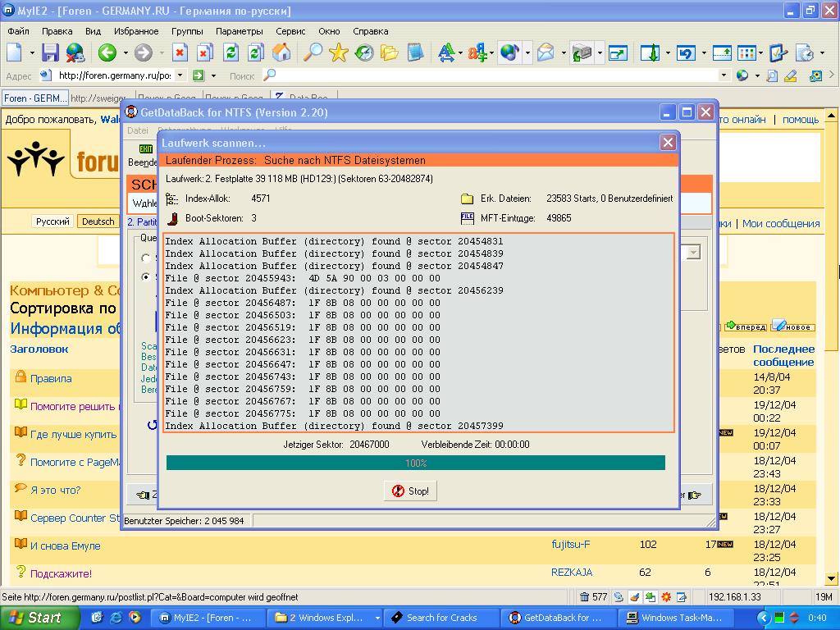Switch to Search for Cracks taskbar window
The height and width of the screenshot is (630, 840).
click(x=441, y=618)
